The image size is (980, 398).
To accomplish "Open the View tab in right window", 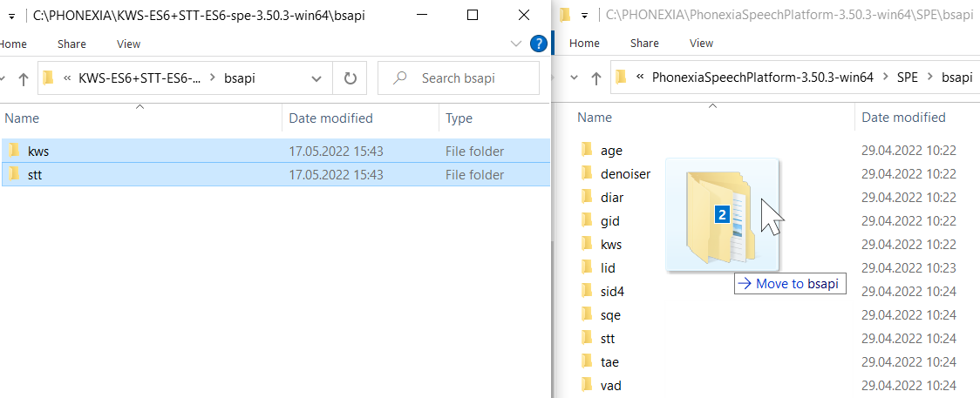I will pyautogui.click(x=701, y=43).
